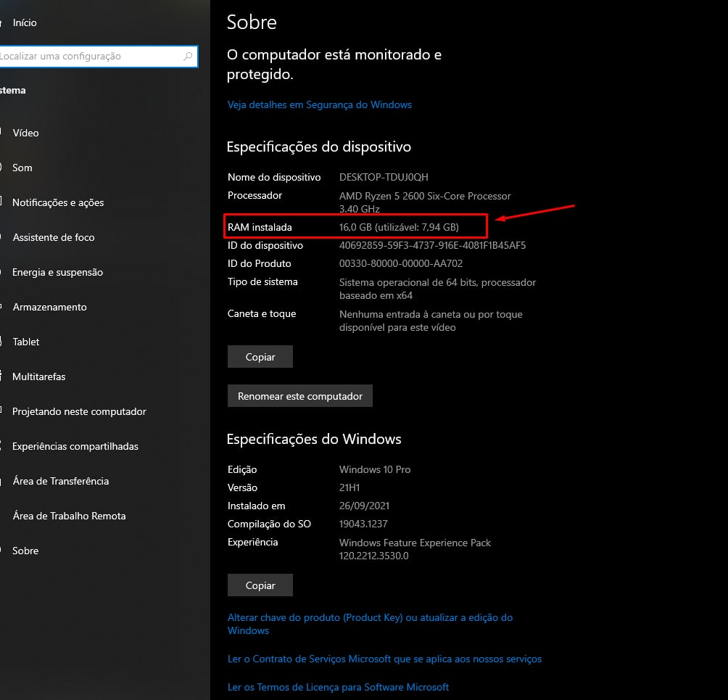Click the 'Windows 10 Pro' edition value

(375, 469)
